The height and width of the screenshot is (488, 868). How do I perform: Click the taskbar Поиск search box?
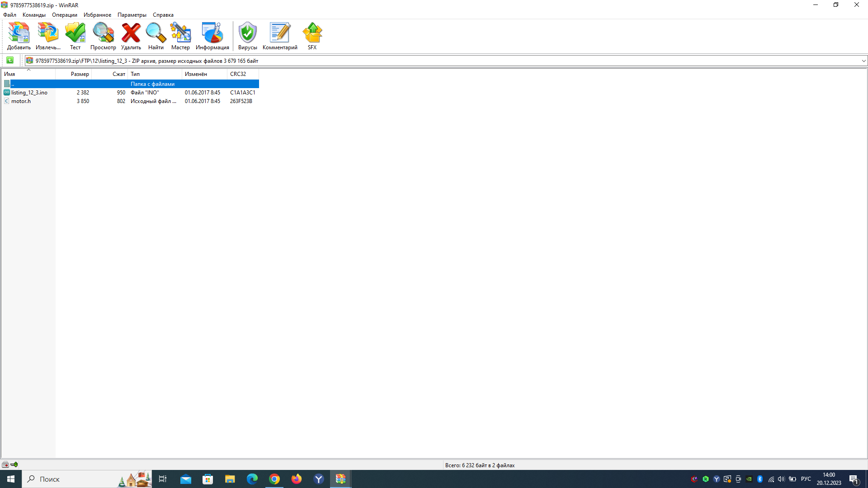click(87, 479)
